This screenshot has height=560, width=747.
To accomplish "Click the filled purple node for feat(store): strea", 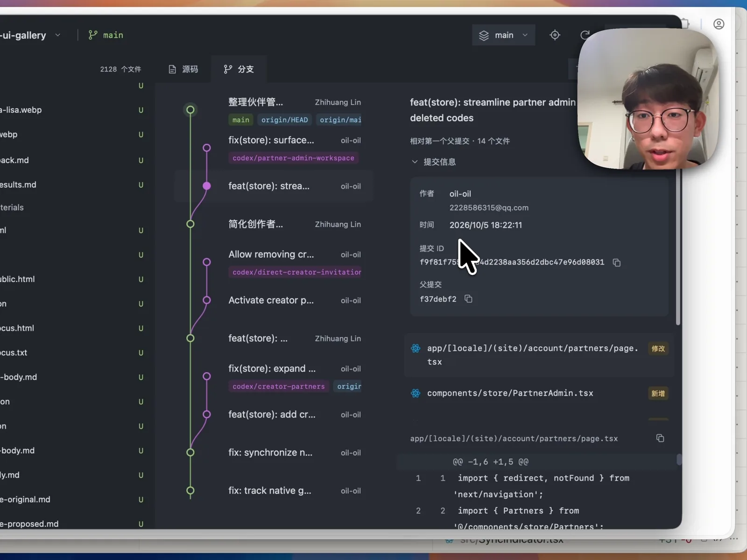I will [x=206, y=186].
